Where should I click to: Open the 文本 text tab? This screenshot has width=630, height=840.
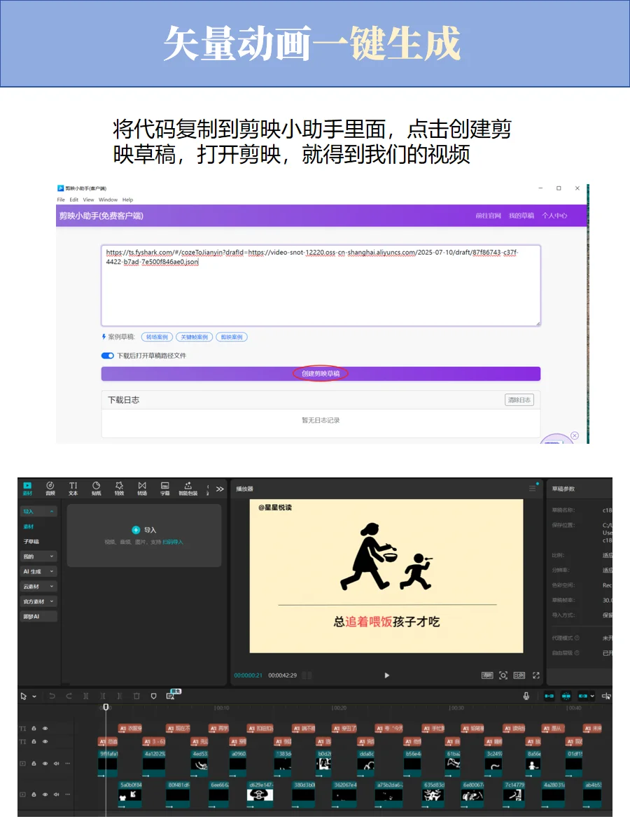pos(73,488)
